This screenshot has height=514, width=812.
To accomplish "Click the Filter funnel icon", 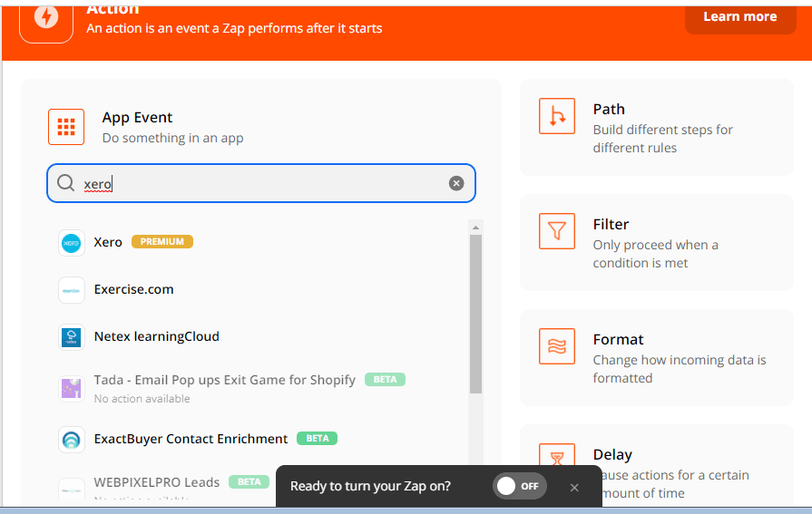I will (557, 232).
